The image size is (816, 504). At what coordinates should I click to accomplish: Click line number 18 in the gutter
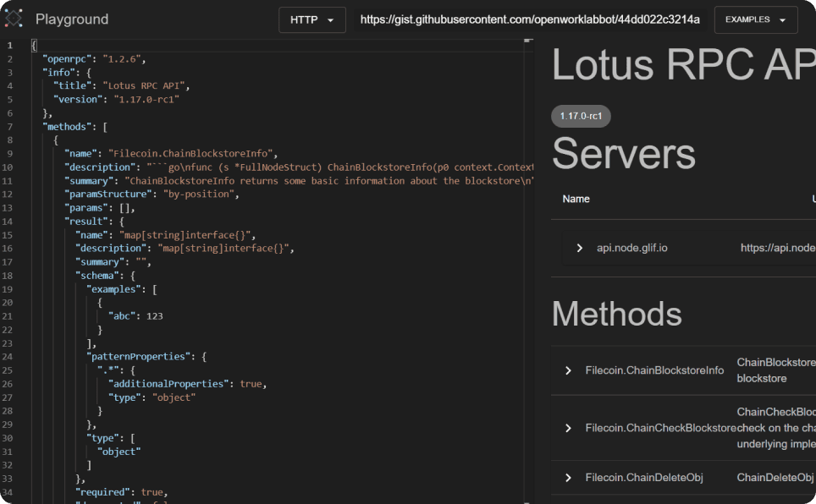(8, 275)
